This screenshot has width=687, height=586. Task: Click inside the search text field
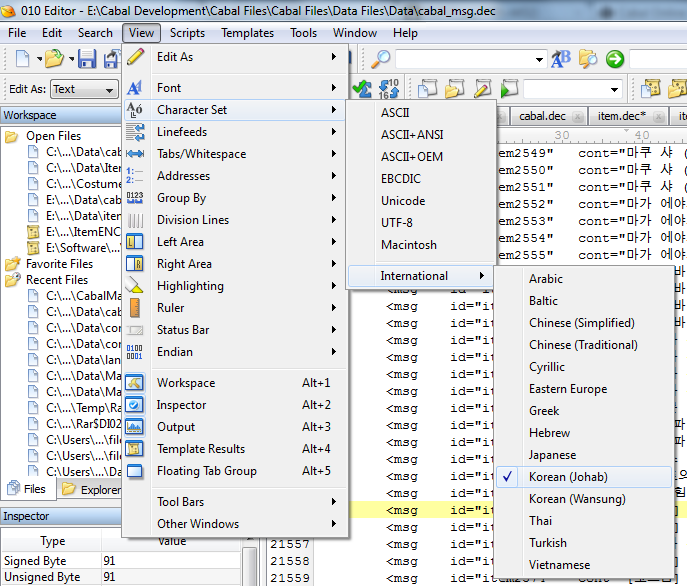[464, 60]
